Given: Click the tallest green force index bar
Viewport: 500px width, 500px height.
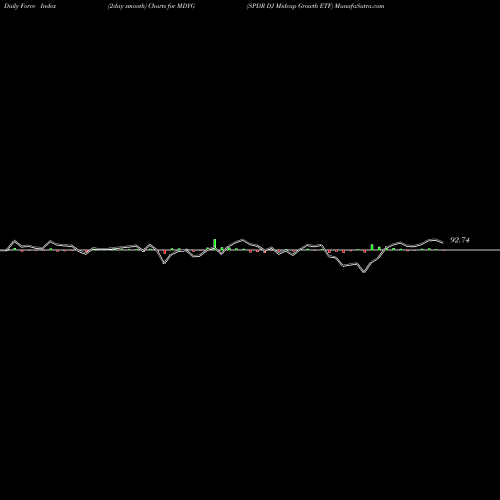Looking at the screenshot, I should pyautogui.click(x=215, y=244).
